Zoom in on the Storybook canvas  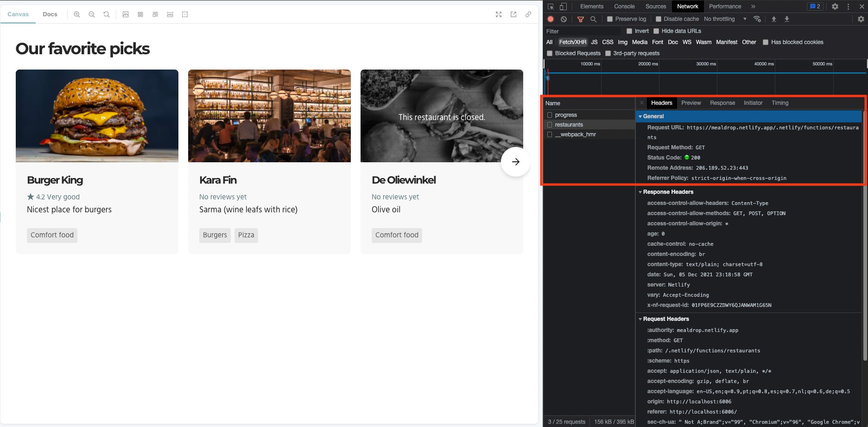point(77,14)
